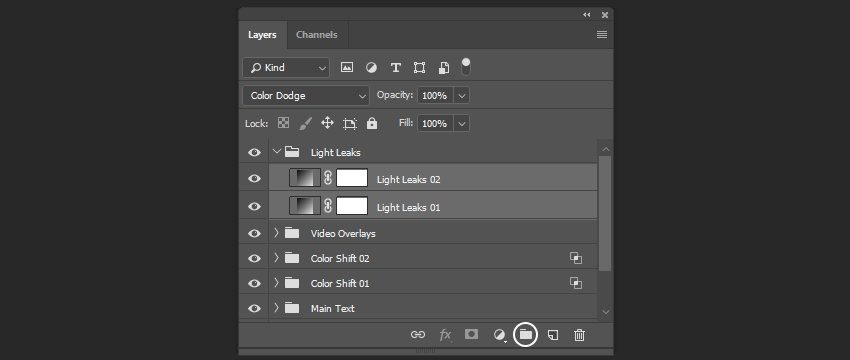
Task: Select Light Leaks 02 mask thumbnail
Action: coord(352,178)
